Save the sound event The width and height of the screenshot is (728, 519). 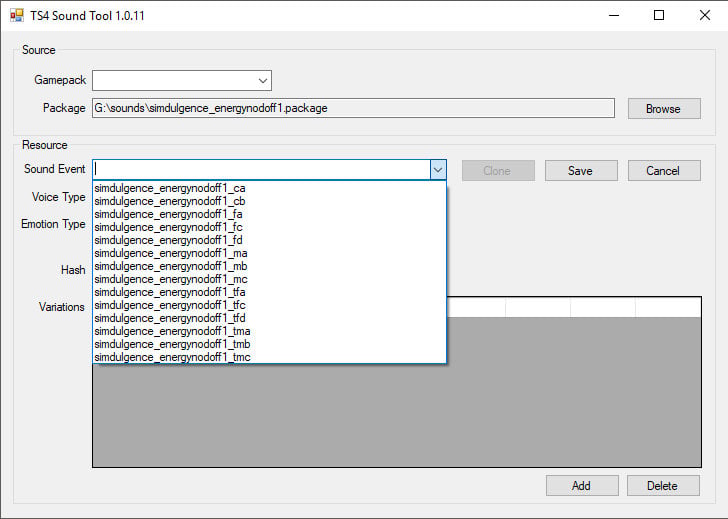tap(581, 171)
